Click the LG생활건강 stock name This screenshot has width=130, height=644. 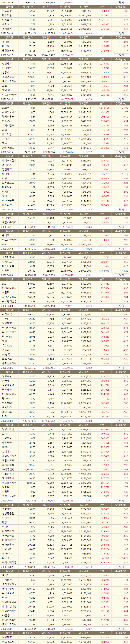8,469
